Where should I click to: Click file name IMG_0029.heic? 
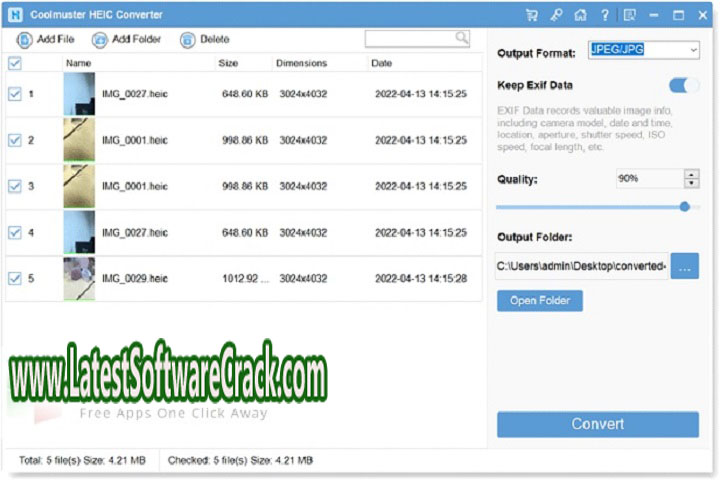pyautogui.click(x=135, y=278)
